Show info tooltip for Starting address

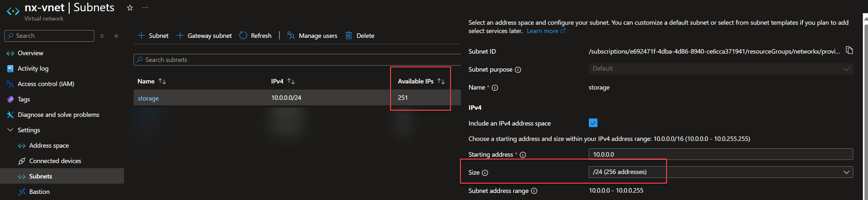click(x=522, y=155)
